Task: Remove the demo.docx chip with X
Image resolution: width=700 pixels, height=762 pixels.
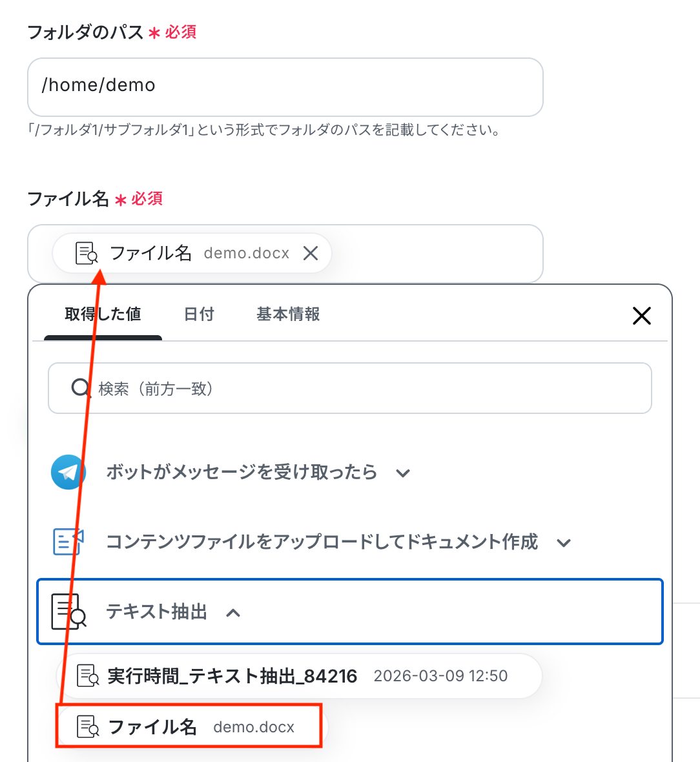Action: pos(311,253)
